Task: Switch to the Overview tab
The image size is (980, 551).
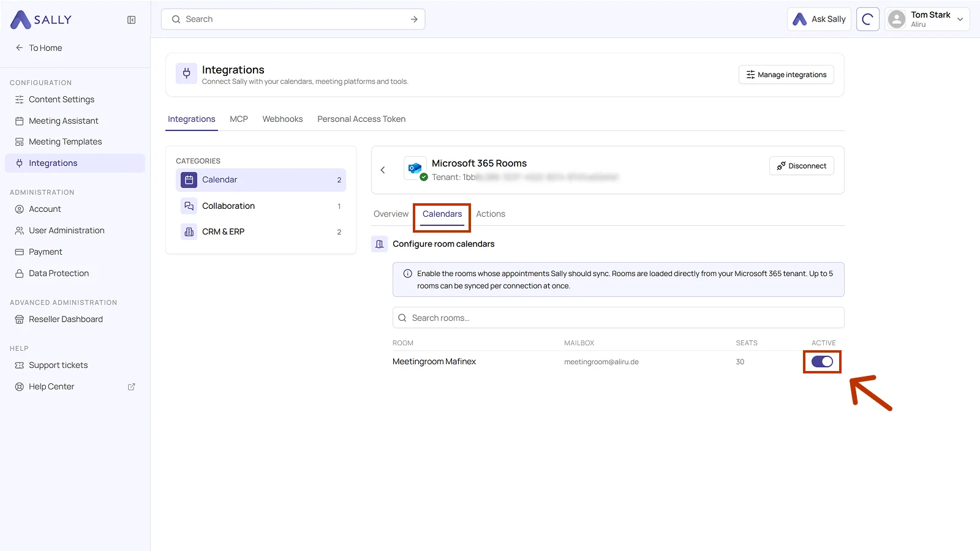Action: point(391,214)
